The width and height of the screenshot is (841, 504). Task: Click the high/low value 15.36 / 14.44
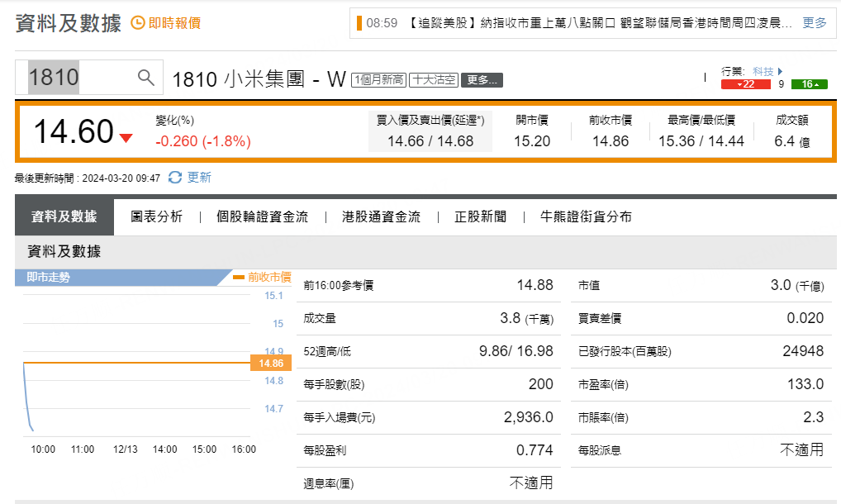tap(701, 141)
